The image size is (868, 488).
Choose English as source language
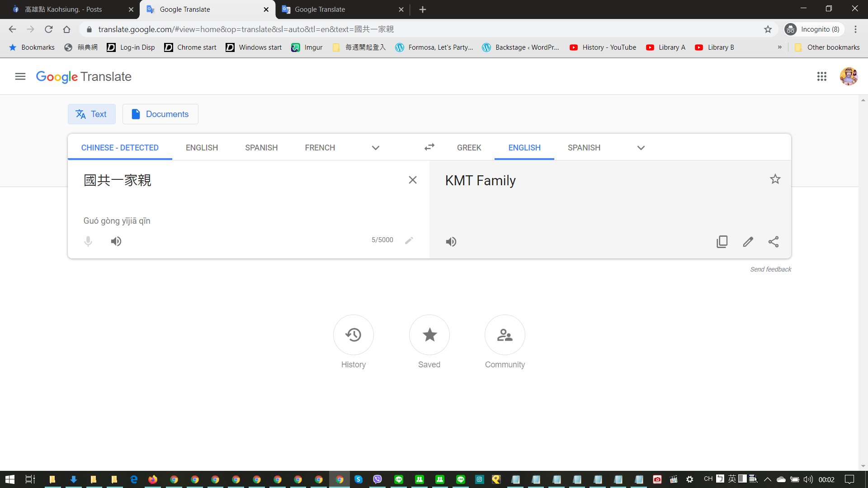202,148
